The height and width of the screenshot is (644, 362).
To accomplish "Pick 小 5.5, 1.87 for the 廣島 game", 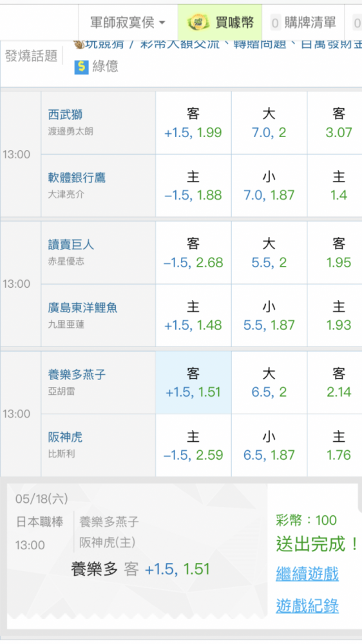I will pos(269,316).
